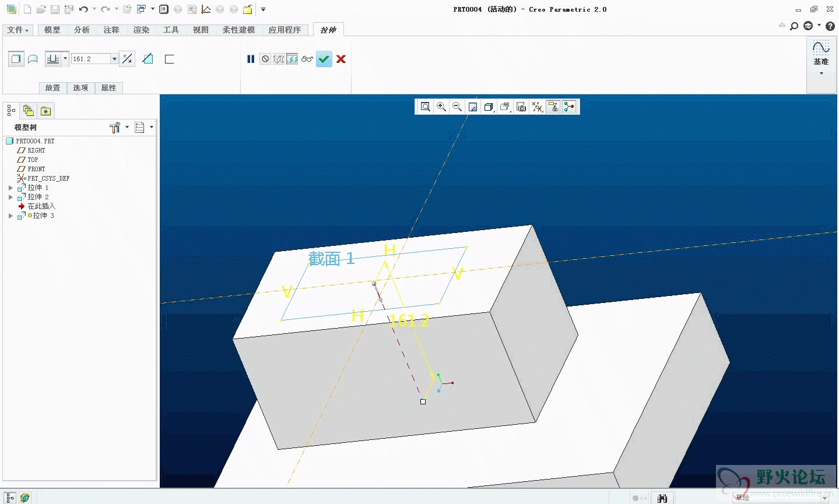Click the Undo arrow

point(83,9)
